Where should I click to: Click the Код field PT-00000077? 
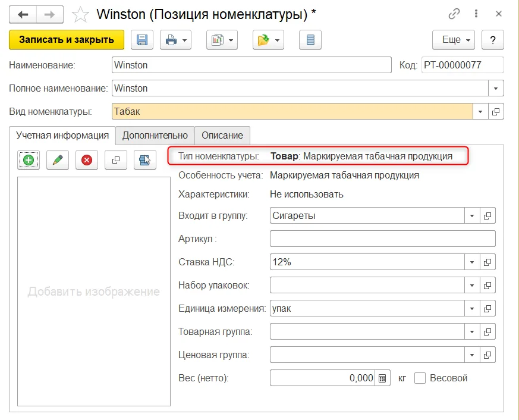click(x=463, y=65)
